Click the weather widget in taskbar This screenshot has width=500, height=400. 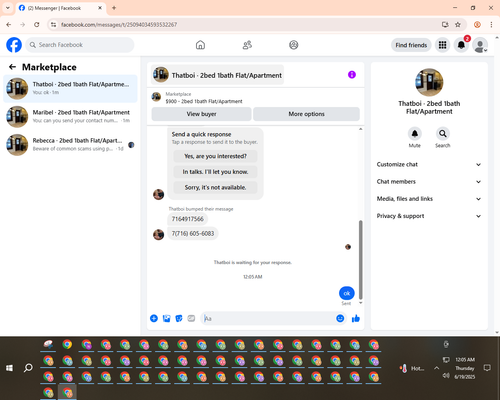click(x=412, y=368)
